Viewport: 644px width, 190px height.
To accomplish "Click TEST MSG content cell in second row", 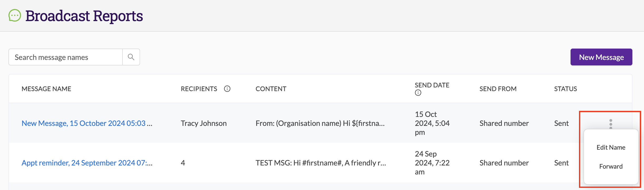I will click(x=321, y=163).
